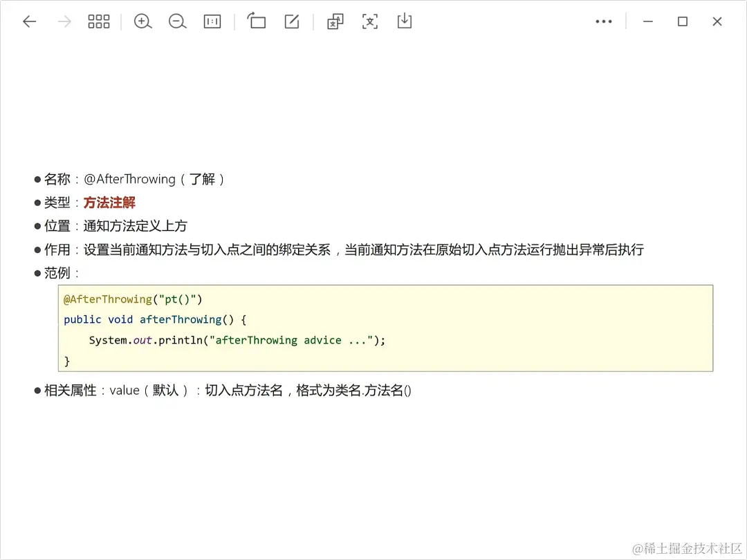Rotate the image
The image size is (747, 560).
tap(257, 21)
